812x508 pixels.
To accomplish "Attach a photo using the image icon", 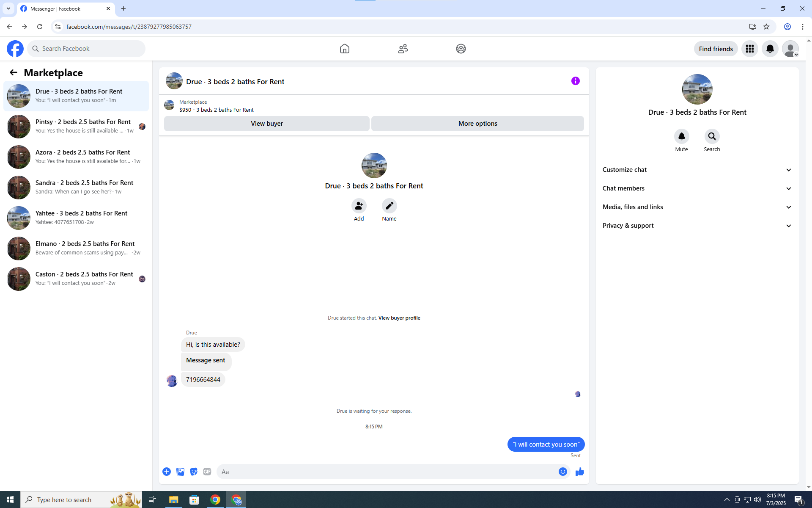I will (x=180, y=472).
